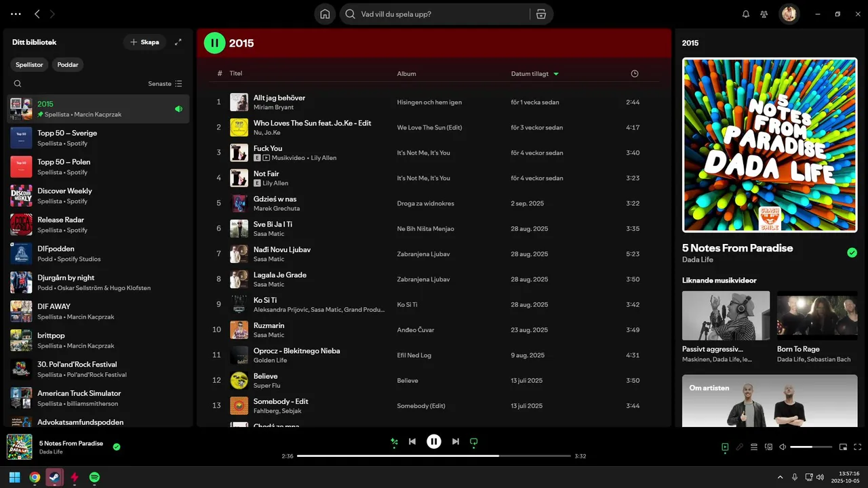Open Djurgårn by night podcast
Viewport: 868px width, 488px height.
tap(98, 283)
